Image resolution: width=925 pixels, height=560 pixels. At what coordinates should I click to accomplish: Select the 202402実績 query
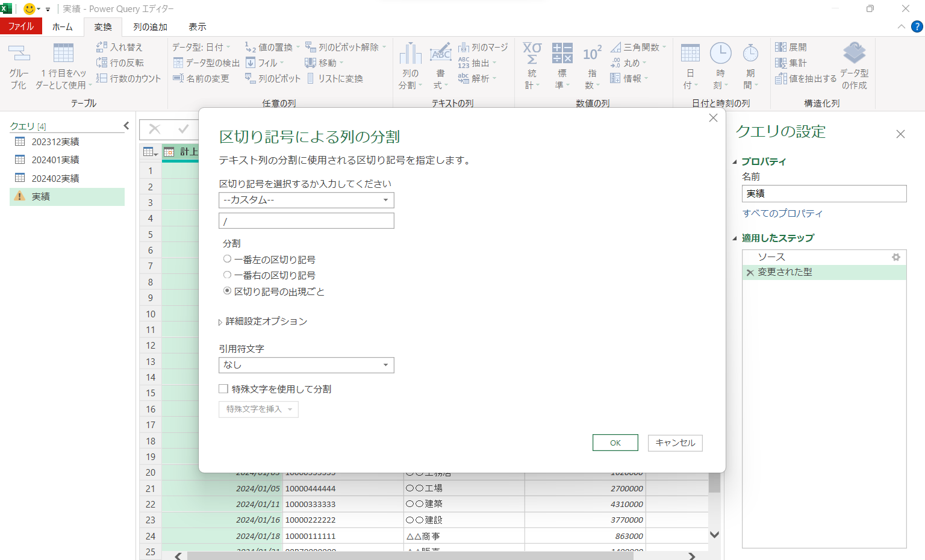pos(67,178)
